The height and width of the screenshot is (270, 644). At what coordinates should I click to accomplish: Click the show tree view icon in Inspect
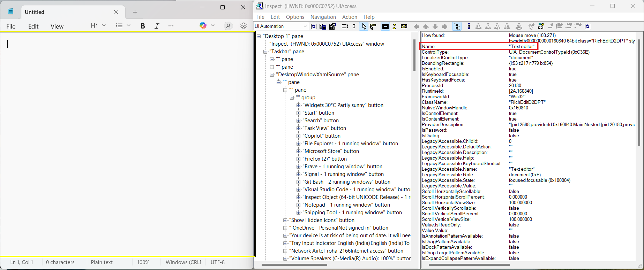(x=457, y=26)
